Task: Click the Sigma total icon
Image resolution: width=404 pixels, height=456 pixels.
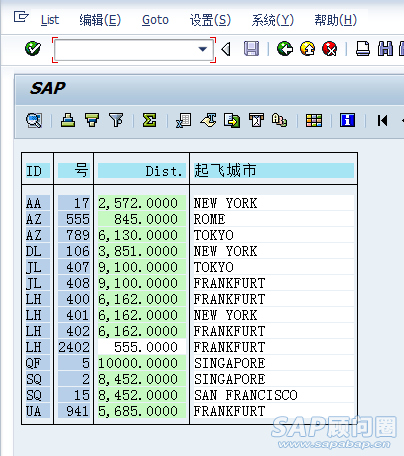Action: point(149,120)
